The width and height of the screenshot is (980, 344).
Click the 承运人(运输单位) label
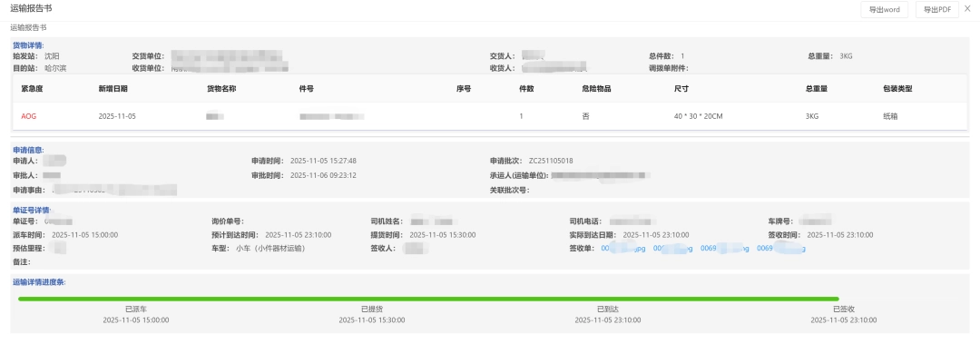click(519, 175)
